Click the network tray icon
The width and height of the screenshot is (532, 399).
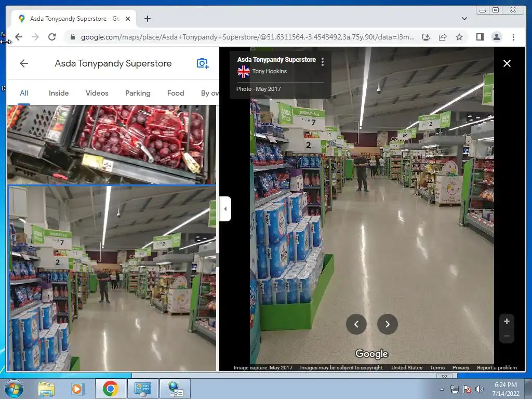pos(454,389)
